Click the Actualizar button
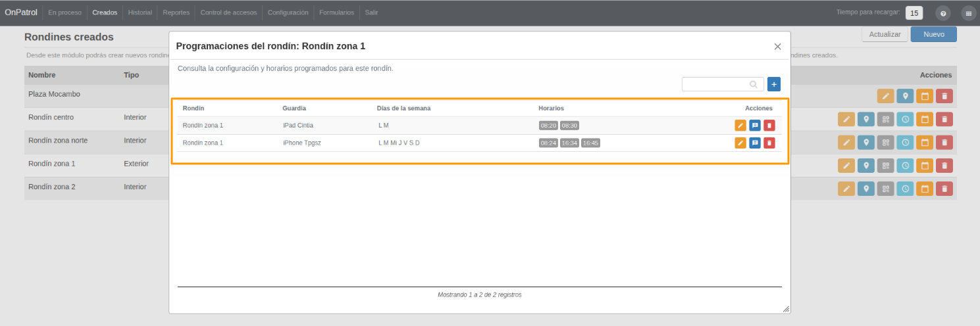 (x=885, y=34)
